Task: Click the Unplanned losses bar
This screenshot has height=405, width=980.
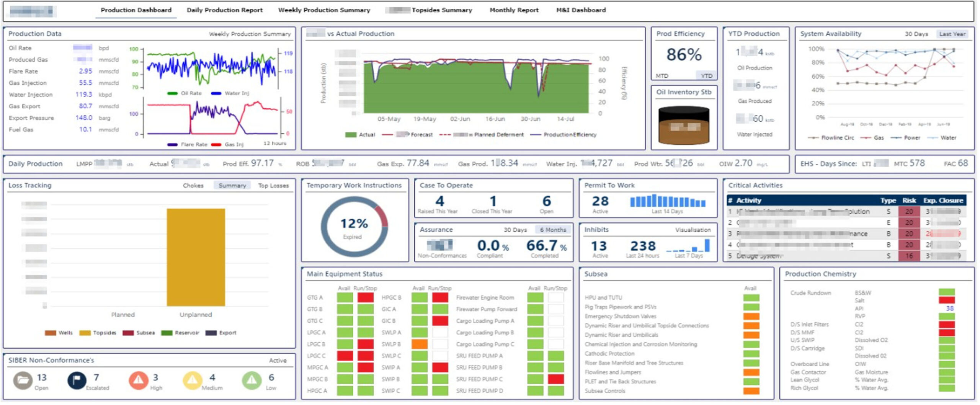Action: 196,257
